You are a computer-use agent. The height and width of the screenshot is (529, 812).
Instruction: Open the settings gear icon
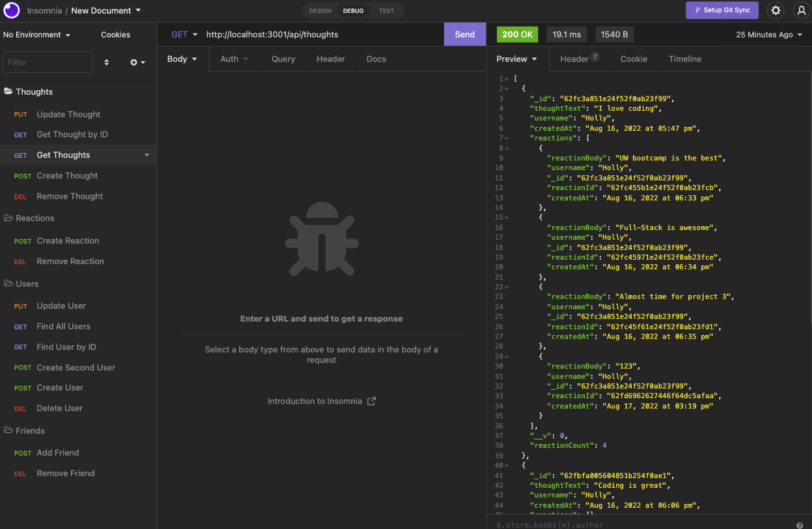775,10
